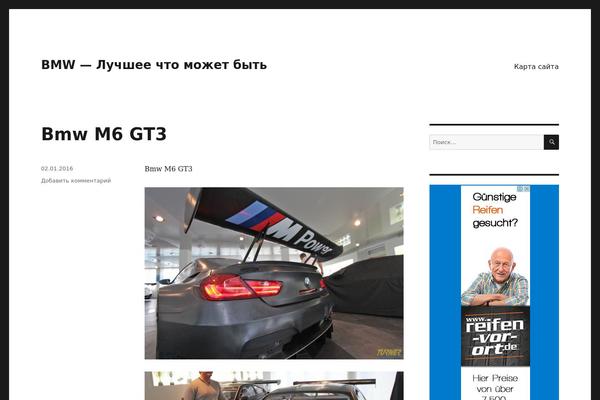
Task: Click the 'Bmw M6 GT3' article heading
Action: coord(104,134)
